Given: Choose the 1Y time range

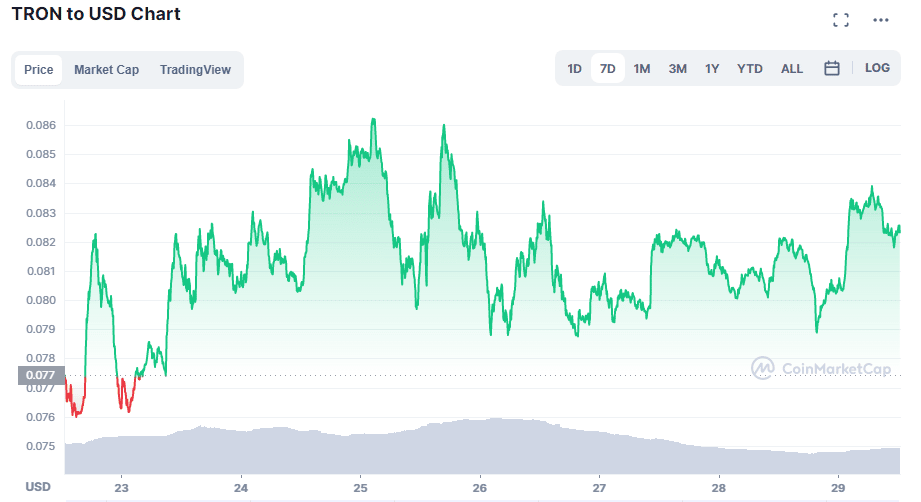Looking at the screenshot, I should [712, 69].
